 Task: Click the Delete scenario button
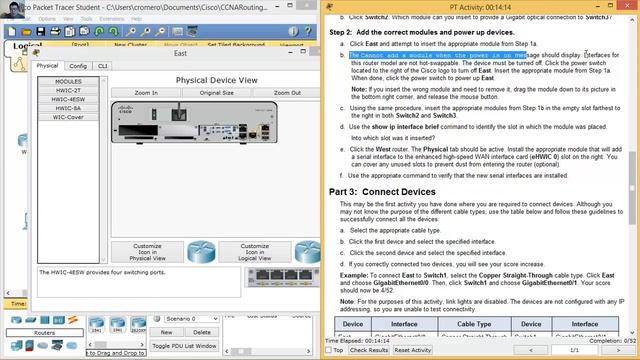tap(202, 332)
